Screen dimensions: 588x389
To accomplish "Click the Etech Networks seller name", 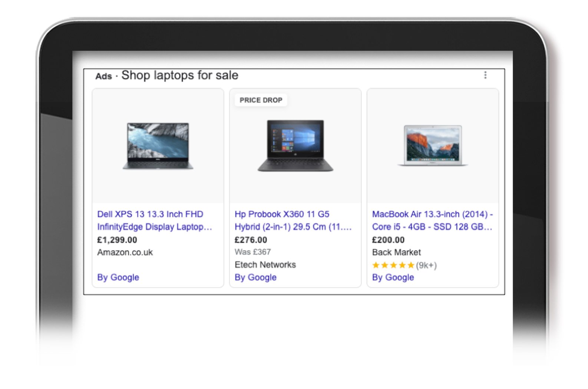I will (x=265, y=265).
